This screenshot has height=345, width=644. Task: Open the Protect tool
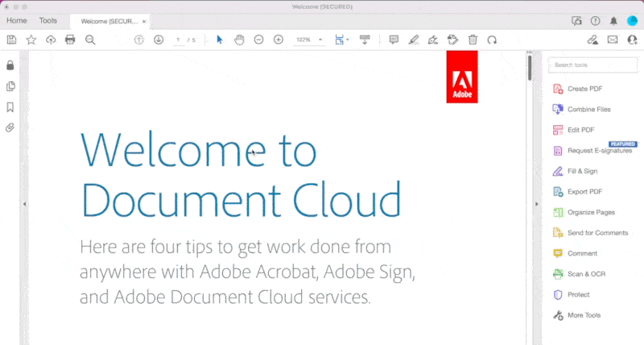click(571, 294)
